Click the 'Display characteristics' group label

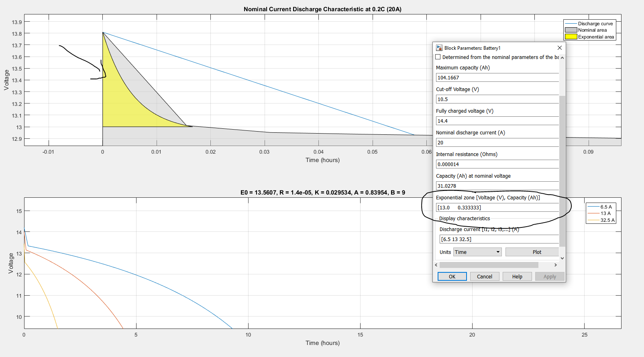click(465, 219)
